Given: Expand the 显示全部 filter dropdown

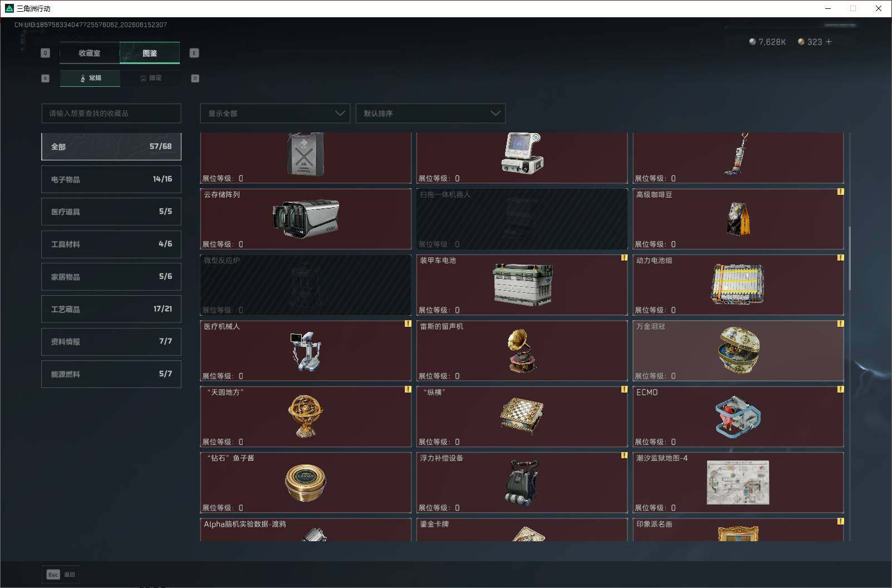Looking at the screenshot, I should tap(275, 113).
